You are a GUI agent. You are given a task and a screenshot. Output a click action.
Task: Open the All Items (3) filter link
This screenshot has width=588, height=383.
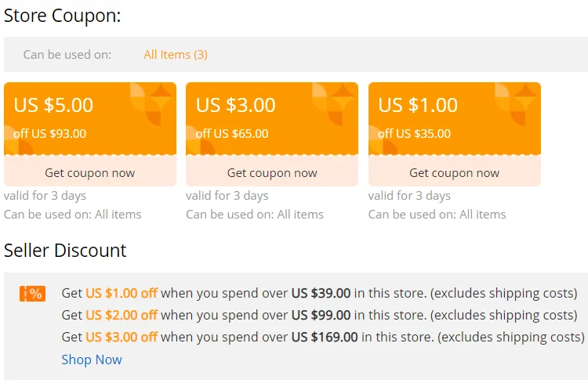(176, 55)
